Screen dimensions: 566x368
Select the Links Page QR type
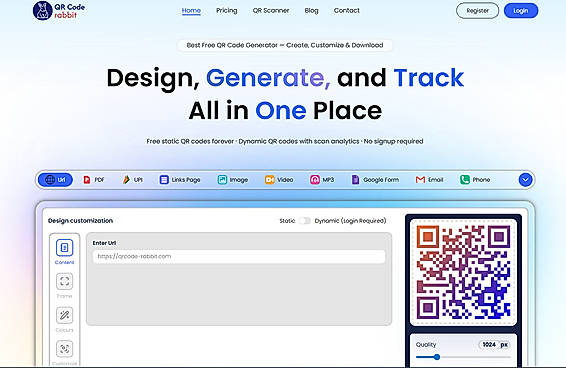coord(180,179)
